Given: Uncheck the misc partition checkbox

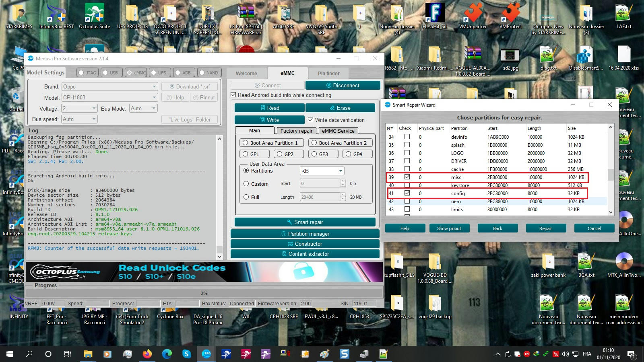Looking at the screenshot, I should [x=407, y=177].
